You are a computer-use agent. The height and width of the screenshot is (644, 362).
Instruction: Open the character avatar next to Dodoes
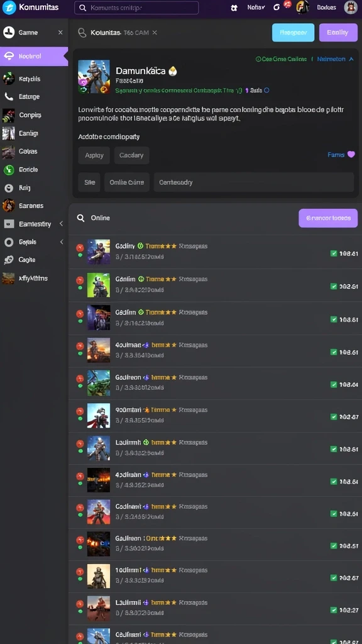tap(302, 7)
